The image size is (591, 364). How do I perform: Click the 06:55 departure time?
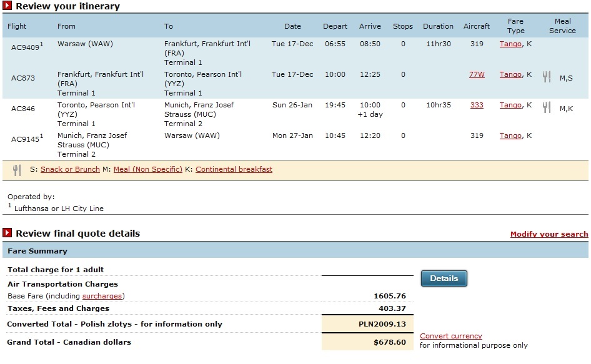335,44
